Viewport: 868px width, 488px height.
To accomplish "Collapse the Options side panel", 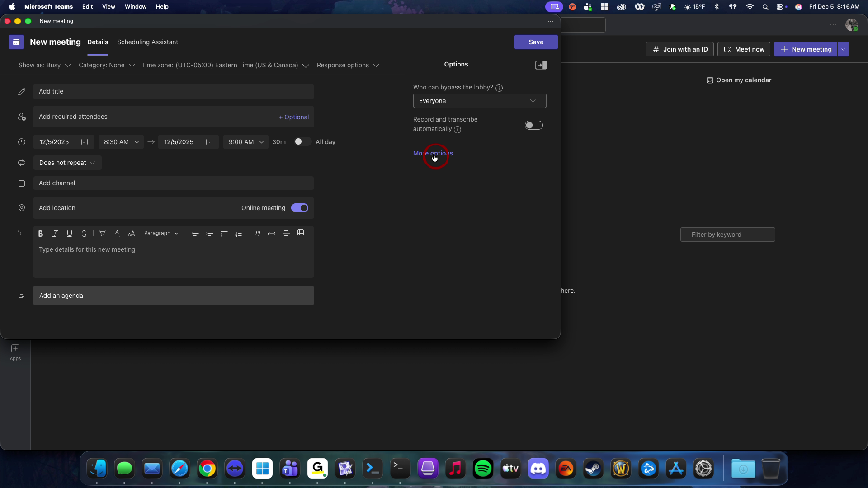I will point(541,65).
